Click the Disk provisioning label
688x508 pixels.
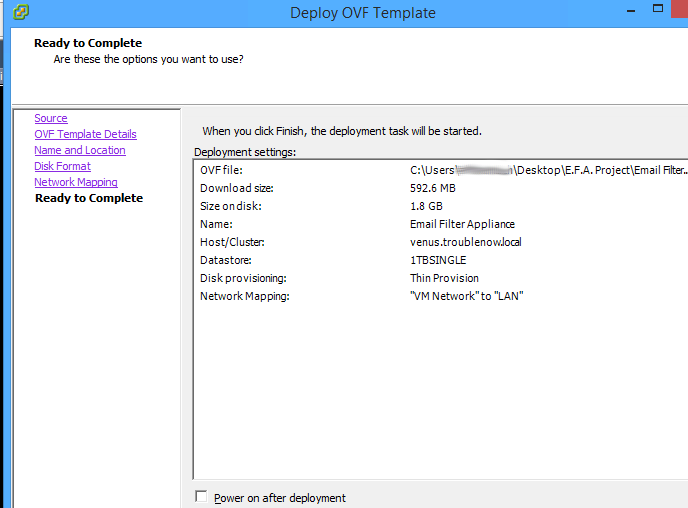(x=243, y=278)
